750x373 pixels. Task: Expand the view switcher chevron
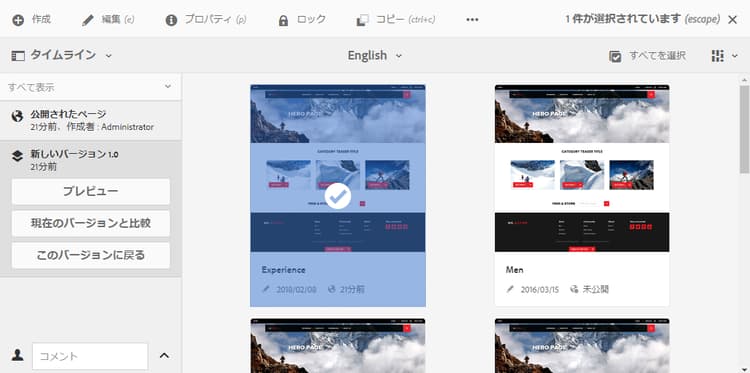tap(735, 56)
